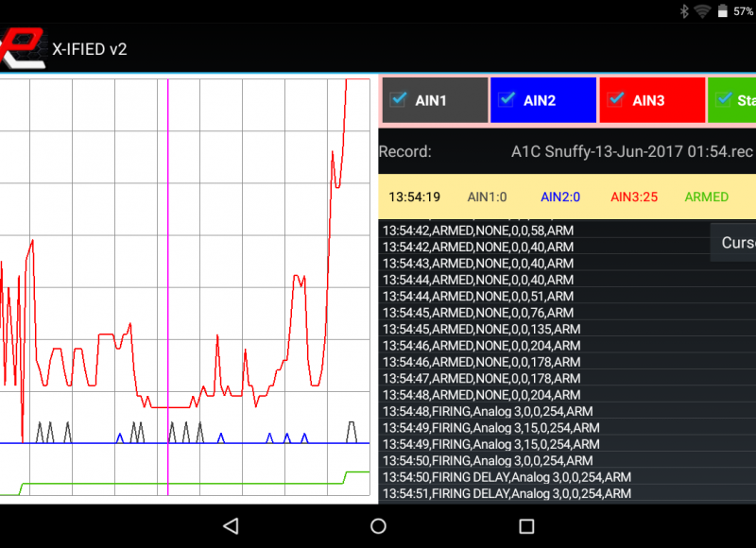Open recent apps with square icon
Screen dimensions: 756x548
click(x=527, y=525)
